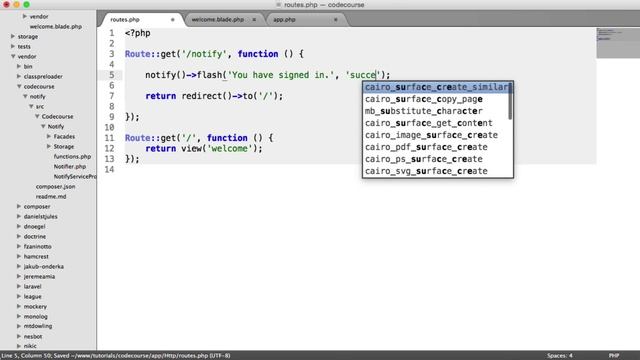Click 'redirect()' on line 7
Viewport: 640px width, 360px height.
[x=207, y=96]
